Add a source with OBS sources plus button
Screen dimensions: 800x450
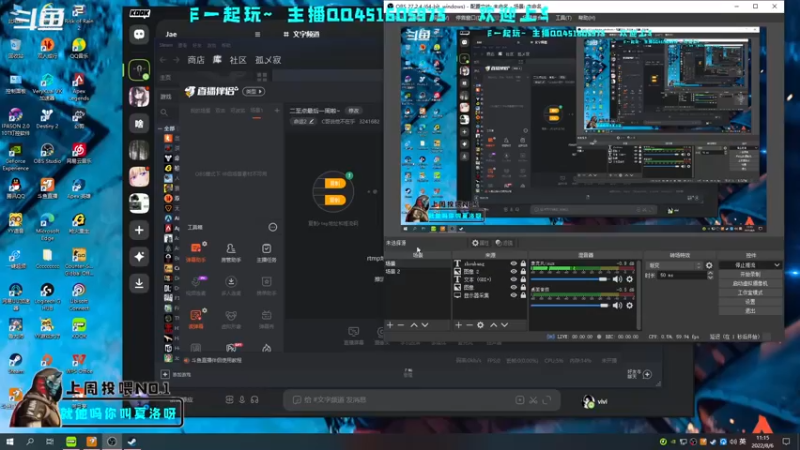(458, 325)
